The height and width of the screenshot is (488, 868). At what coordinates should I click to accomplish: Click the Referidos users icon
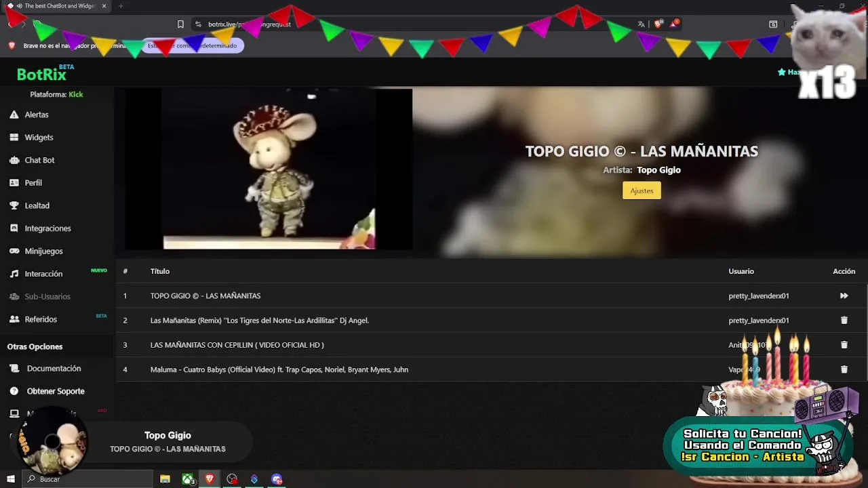pyautogui.click(x=14, y=319)
